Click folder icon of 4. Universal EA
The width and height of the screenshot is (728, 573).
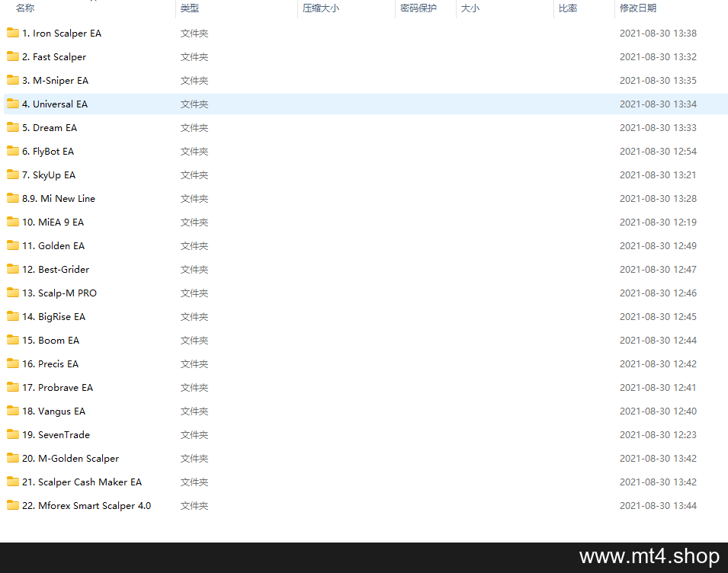[x=13, y=104]
